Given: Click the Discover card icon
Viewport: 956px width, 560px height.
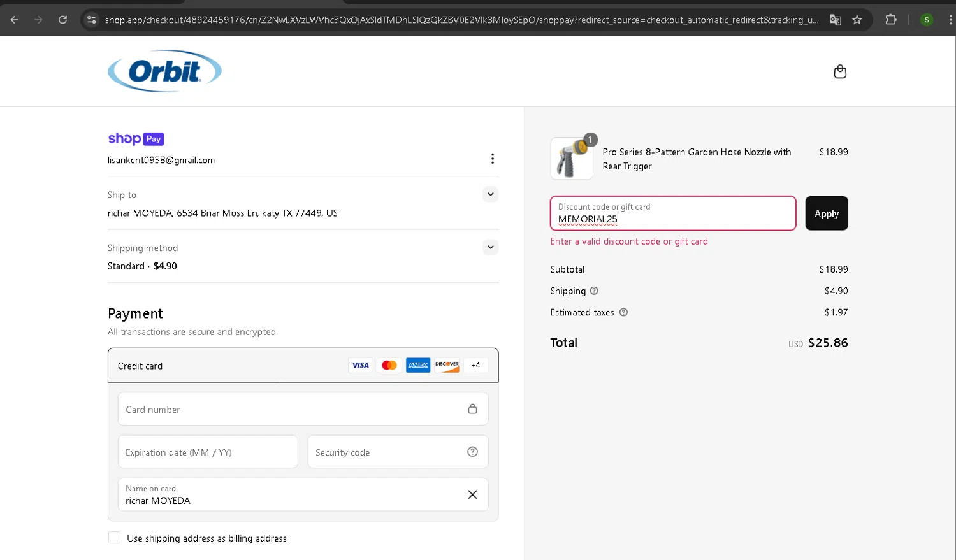Looking at the screenshot, I should [x=447, y=365].
